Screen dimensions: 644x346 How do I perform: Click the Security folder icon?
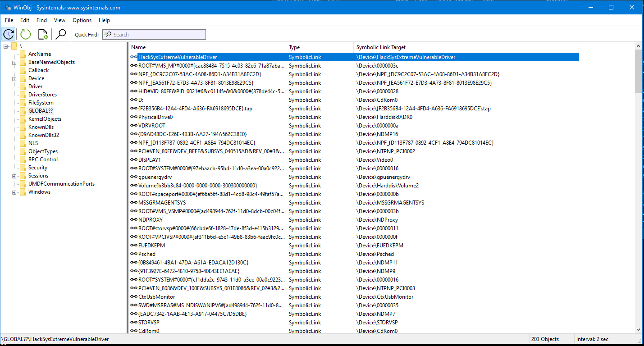coord(23,168)
